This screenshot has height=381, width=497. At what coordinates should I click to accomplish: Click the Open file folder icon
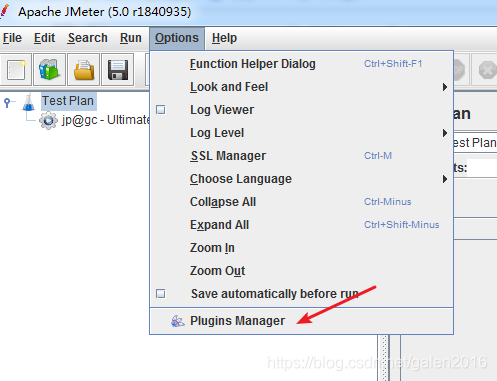(84, 70)
